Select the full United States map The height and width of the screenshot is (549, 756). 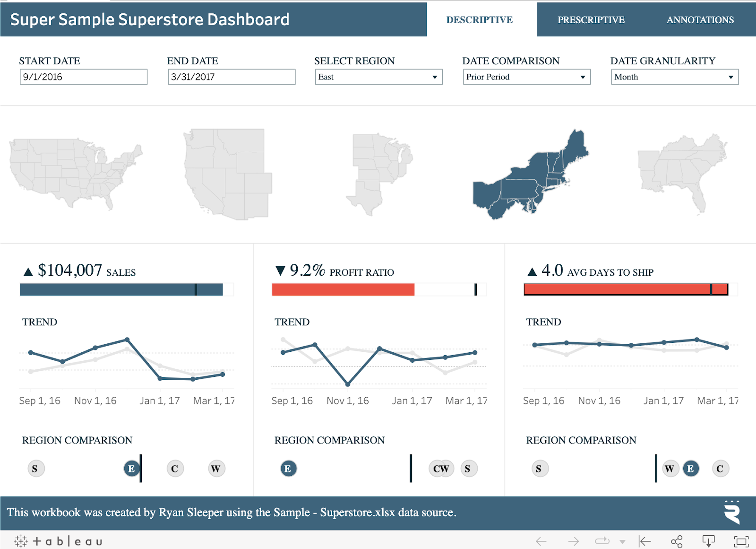coord(76,174)
